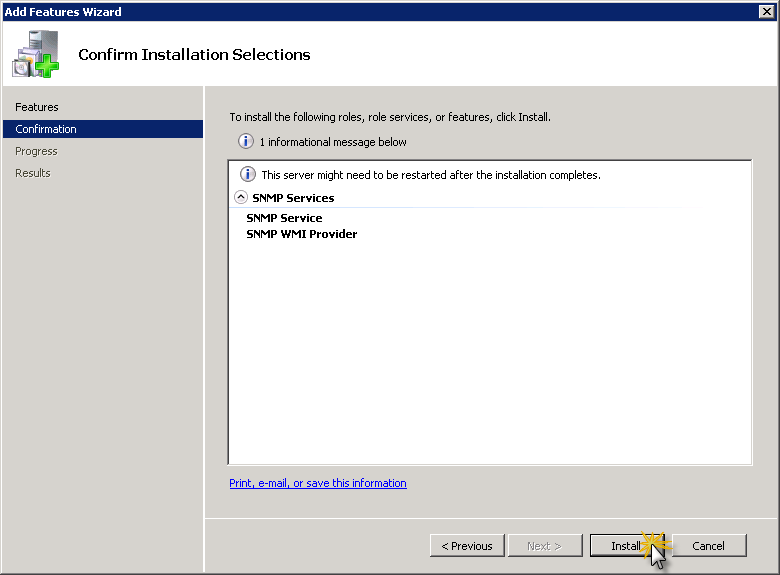This screenshot has height=575, width=780.
Task: Select the SNMP WMI Provider entry
Action: click(x=301, y=234)
